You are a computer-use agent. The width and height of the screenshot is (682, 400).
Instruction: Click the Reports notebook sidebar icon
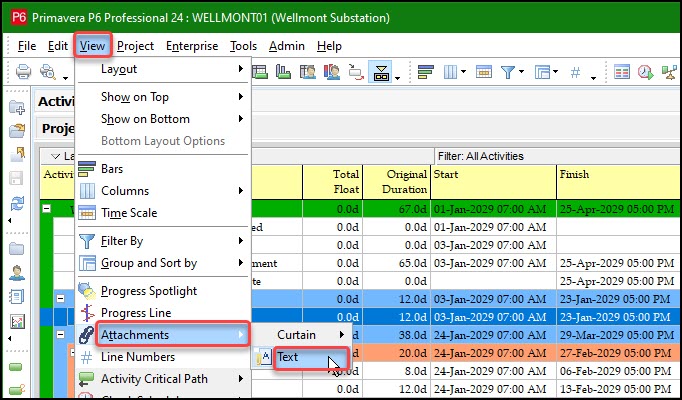(x=17, y=297)
